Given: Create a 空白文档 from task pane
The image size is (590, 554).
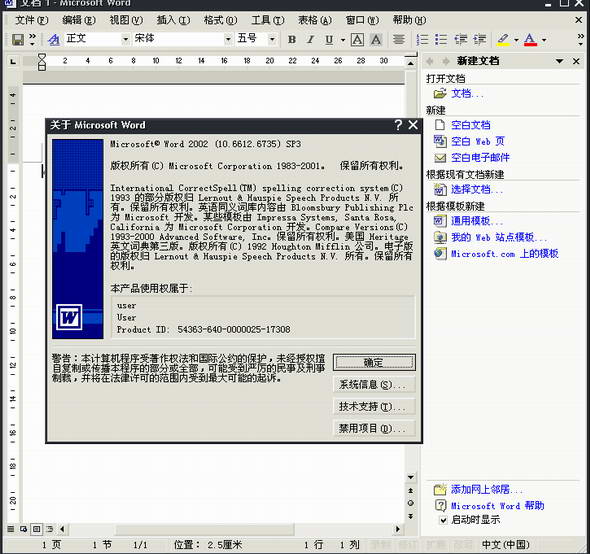Looking at the screenshot, I should pyautogui.click(x=471, y=125).
